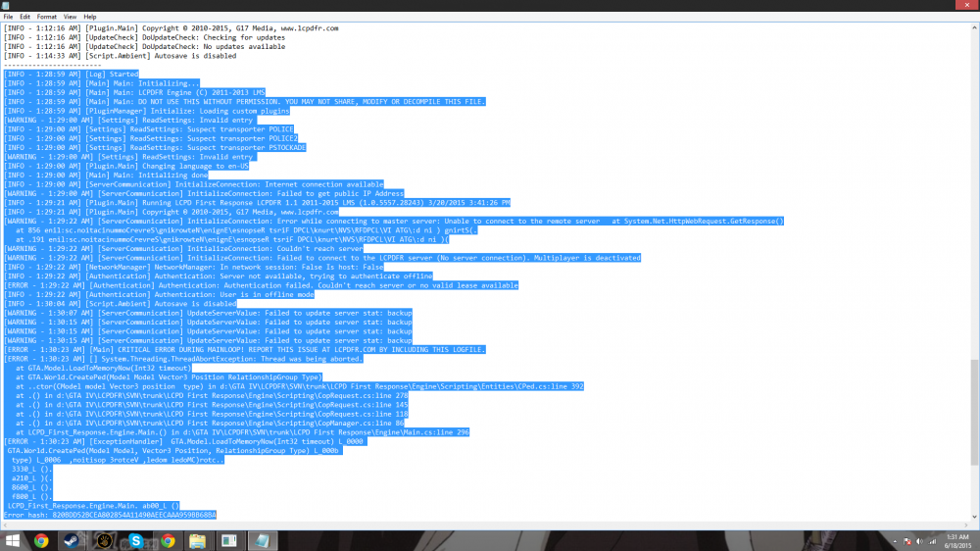
Task: Click "Main: Initializing done" line
Action: coord(106,175)
